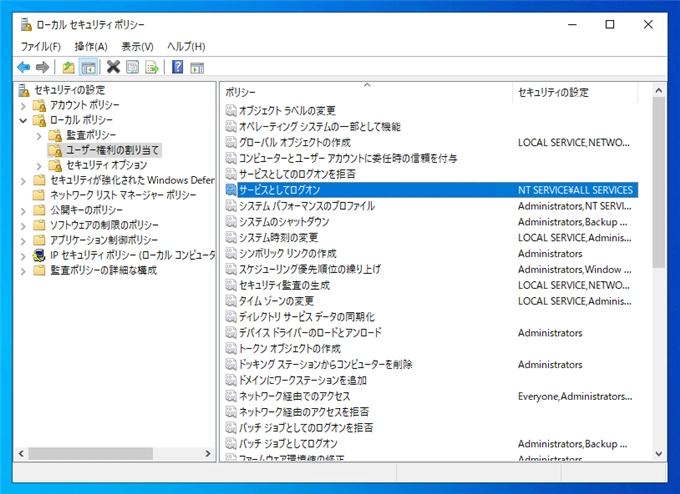Open the ヘルプ(H) menu
Image resolution: width=680 pixels, height=494 pixels.
click(186, 46)
